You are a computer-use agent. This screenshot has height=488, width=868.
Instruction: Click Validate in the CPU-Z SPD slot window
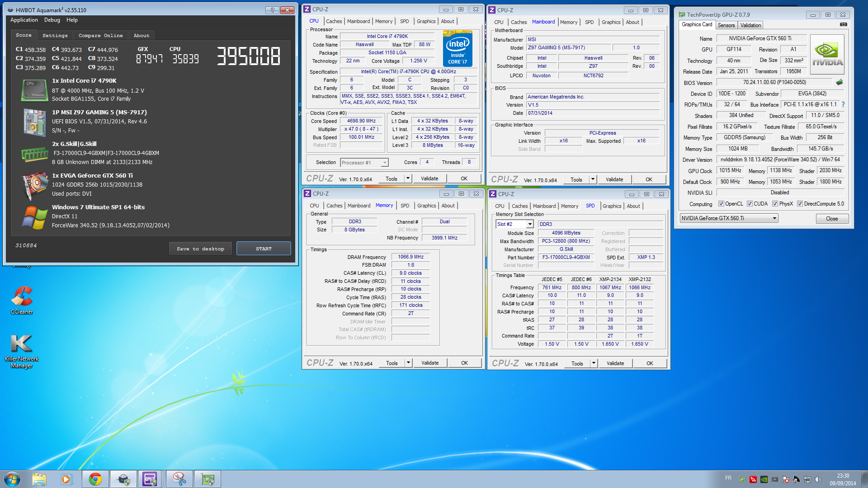[615, 363]
